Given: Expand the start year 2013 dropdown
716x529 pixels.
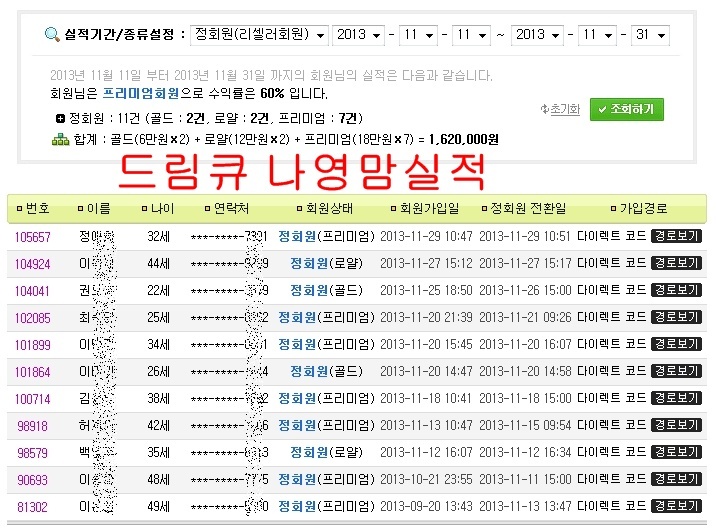Looking at the screenshot, I should pyautogui.click(x=359, y=35).
